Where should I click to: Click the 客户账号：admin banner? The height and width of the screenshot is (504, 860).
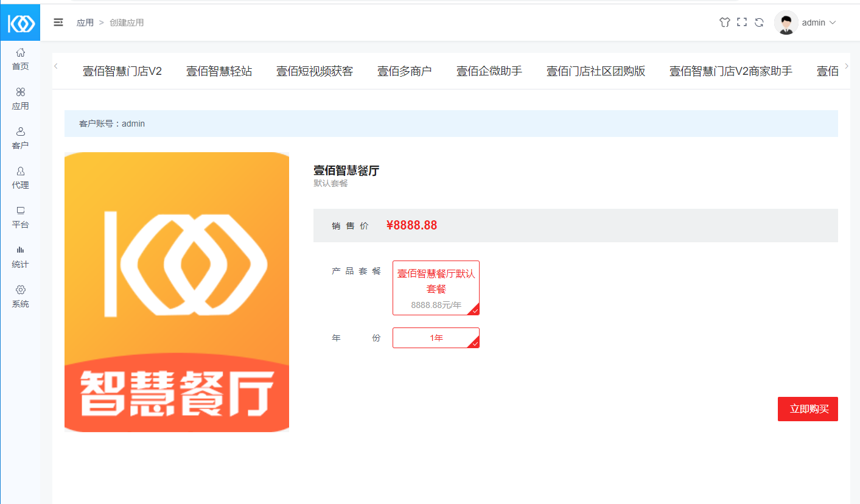451,124
